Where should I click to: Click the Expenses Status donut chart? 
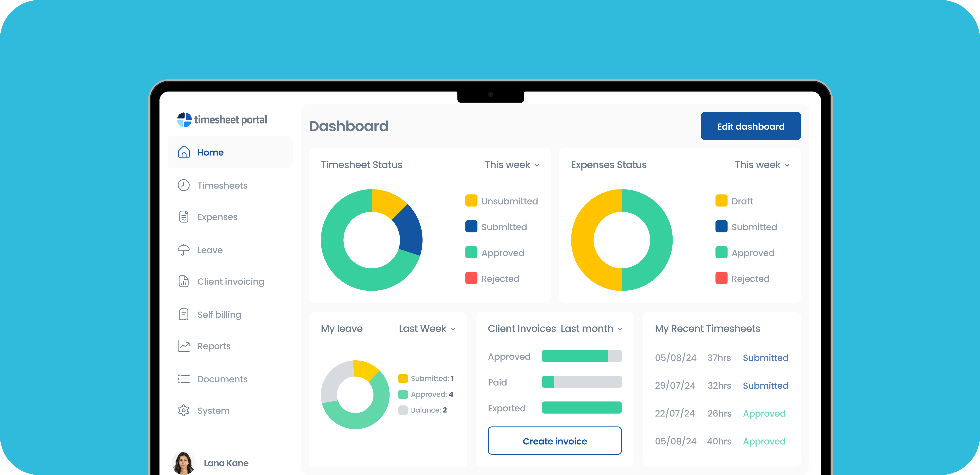[622, 240]
